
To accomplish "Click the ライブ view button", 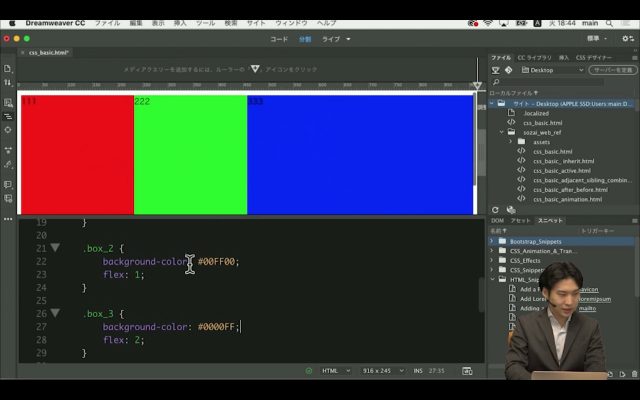I will point(330,39).
